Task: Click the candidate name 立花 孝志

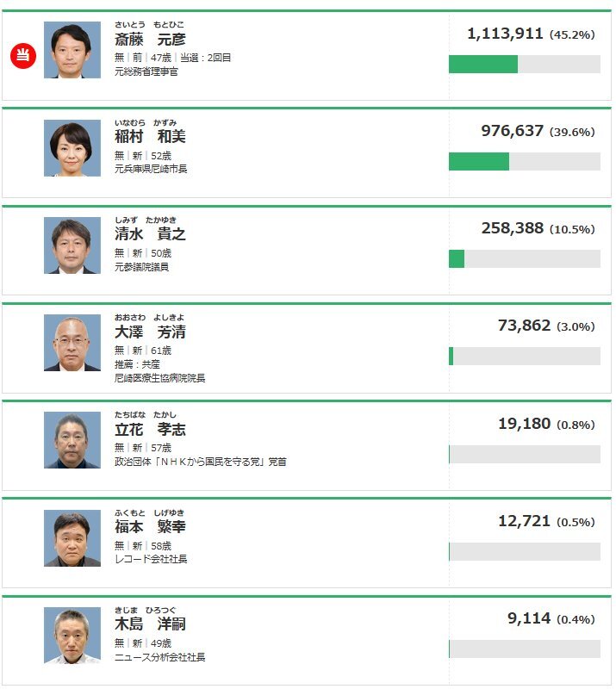Action: [150, 429]
